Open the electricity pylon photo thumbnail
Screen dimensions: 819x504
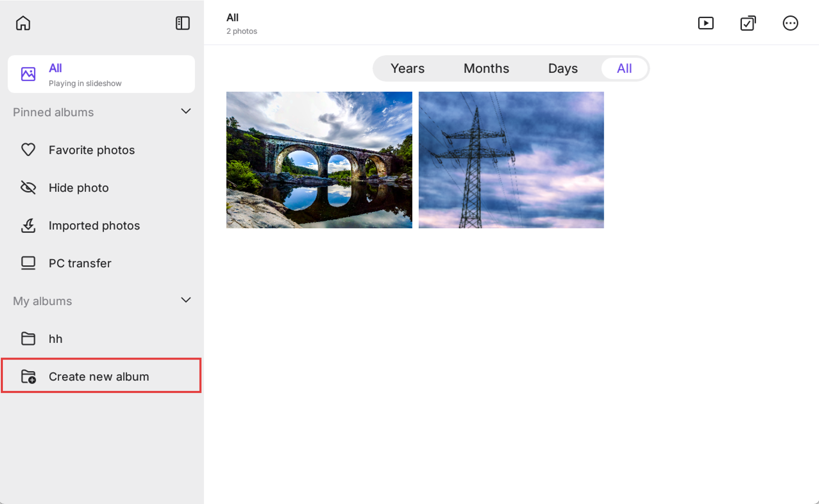(511, 160)
